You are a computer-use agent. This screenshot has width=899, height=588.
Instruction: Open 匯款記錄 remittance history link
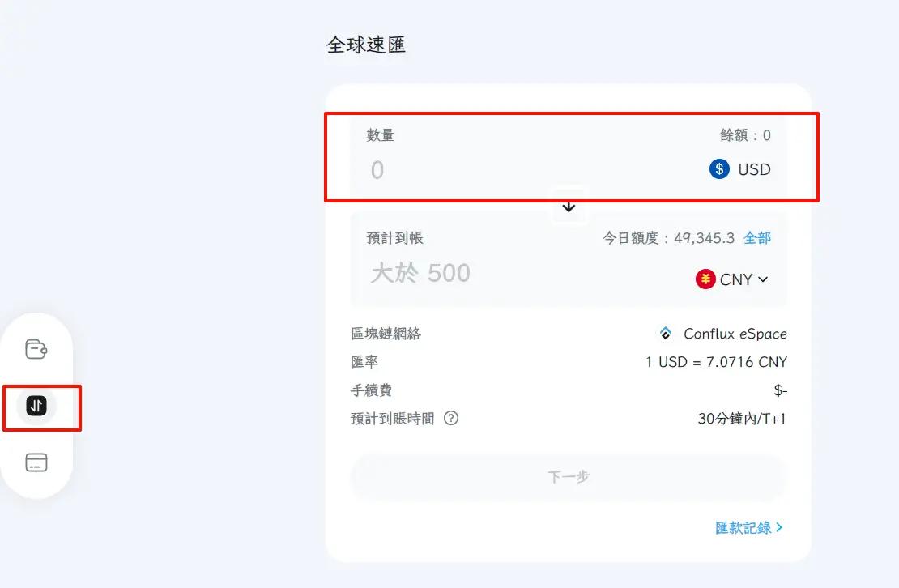point(743,527)
